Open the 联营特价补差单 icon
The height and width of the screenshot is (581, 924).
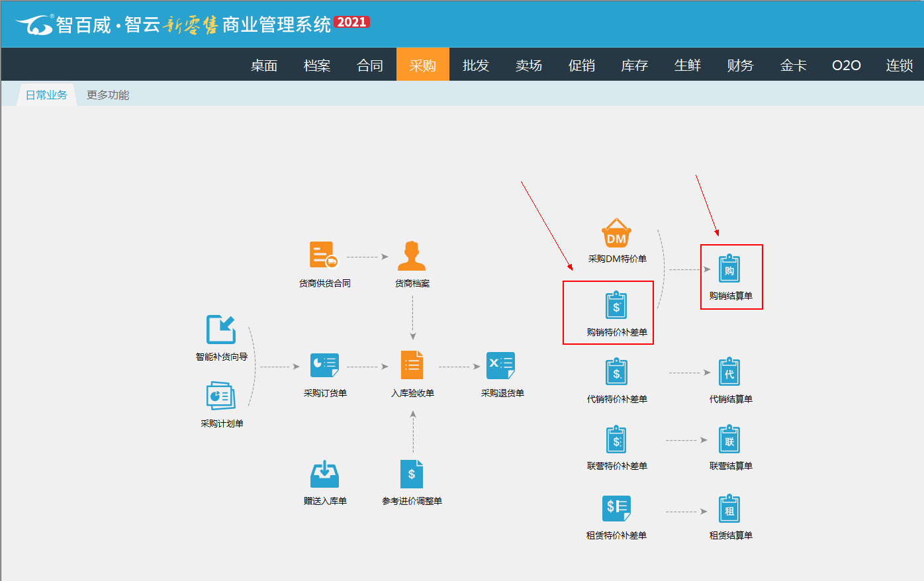pos(616,440)
